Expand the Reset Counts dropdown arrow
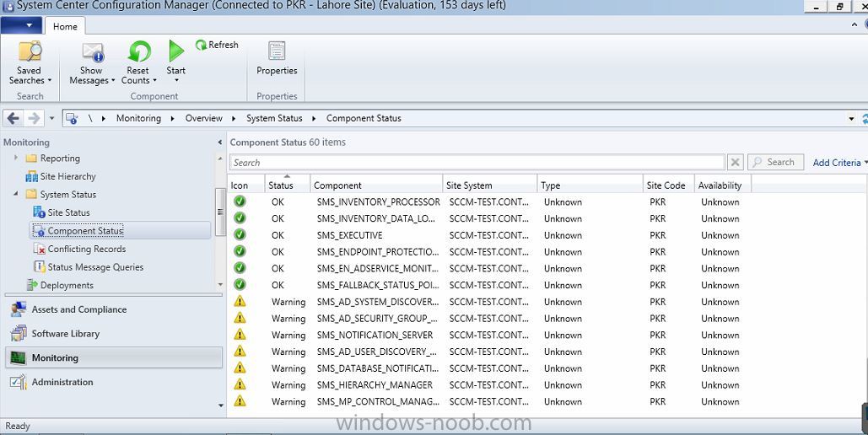Screen dimensions: 868x435 (154, 81)
